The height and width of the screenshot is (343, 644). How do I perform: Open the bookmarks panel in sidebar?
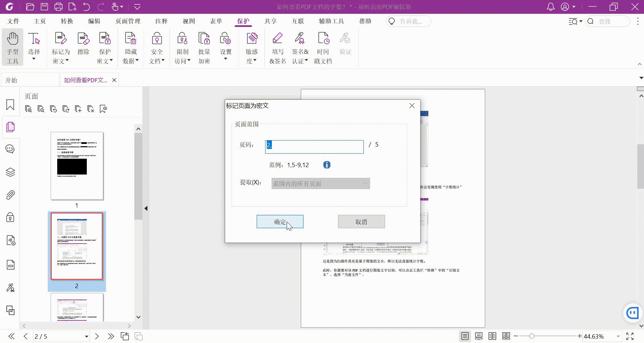pos(10,105)
